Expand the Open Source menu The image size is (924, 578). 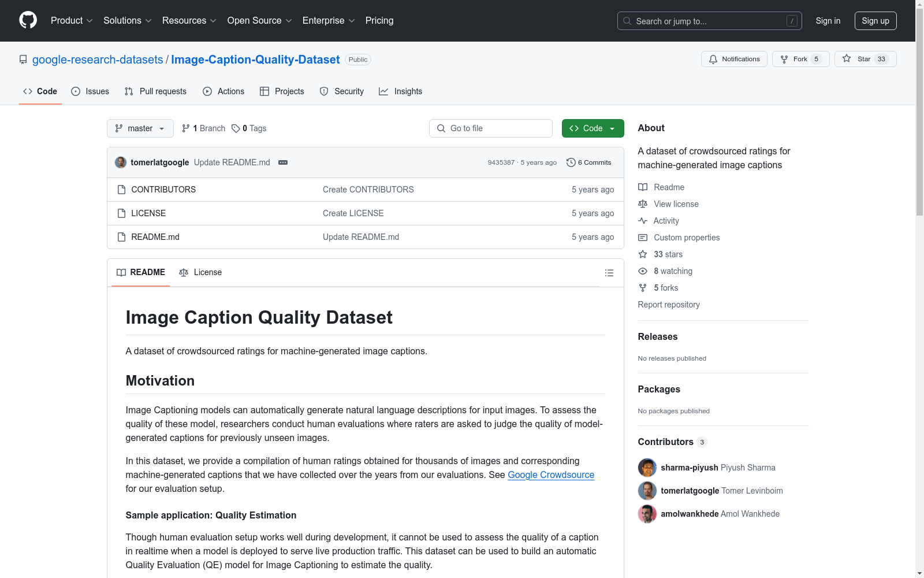(260, 21)
